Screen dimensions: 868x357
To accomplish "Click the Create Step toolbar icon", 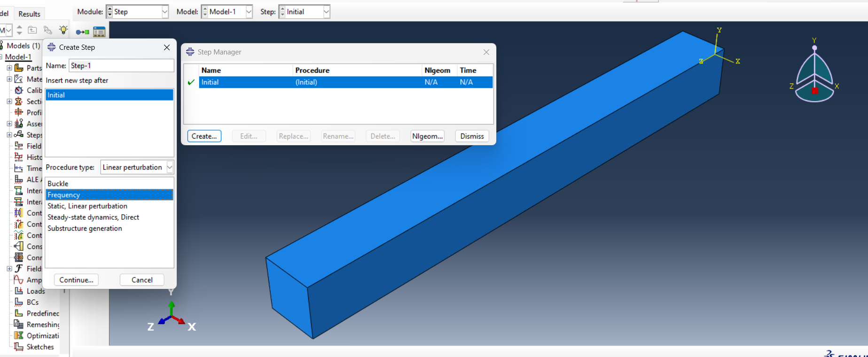I will pyautogui.click(x=82, y=32).
